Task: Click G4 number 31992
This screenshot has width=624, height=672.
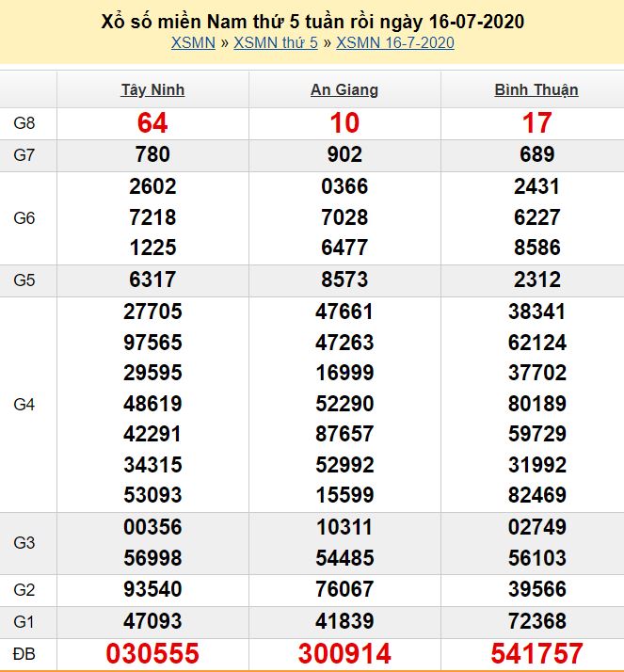Action: tap(537, 465)
